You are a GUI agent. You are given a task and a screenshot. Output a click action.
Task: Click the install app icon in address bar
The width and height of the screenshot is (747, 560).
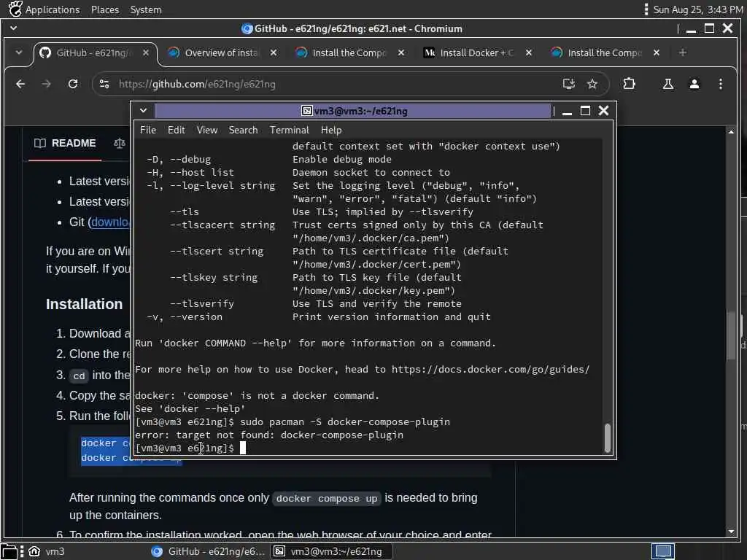click(568, 85)
